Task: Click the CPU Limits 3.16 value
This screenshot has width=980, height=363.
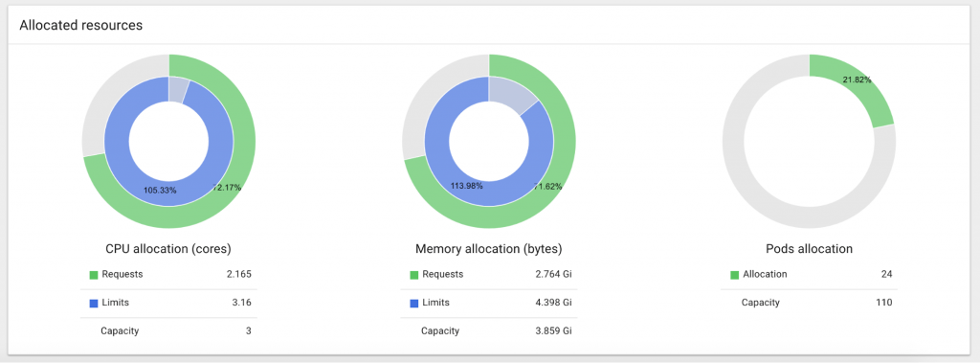Action: (242, 303)
